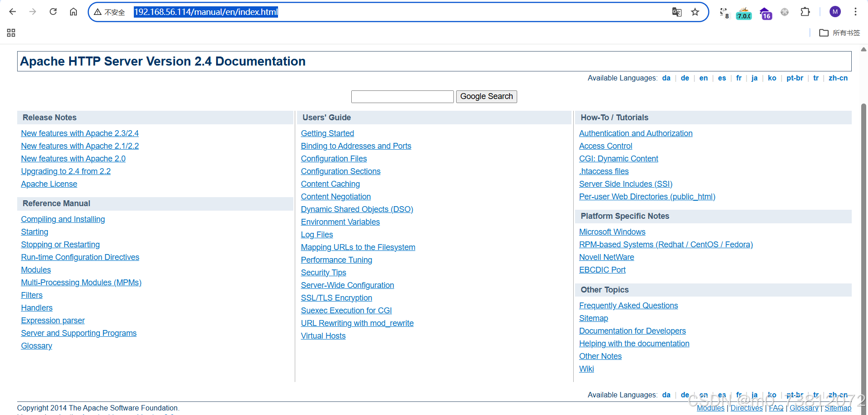Open Authentication and Authorization tutorial
Image resolution: width=868 pixels, height=415 pixels.
[x=636, y=133]
